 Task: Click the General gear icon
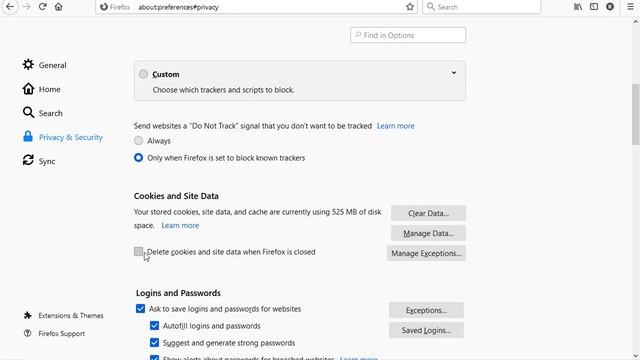pyautogui.click(x=28, y=64)
